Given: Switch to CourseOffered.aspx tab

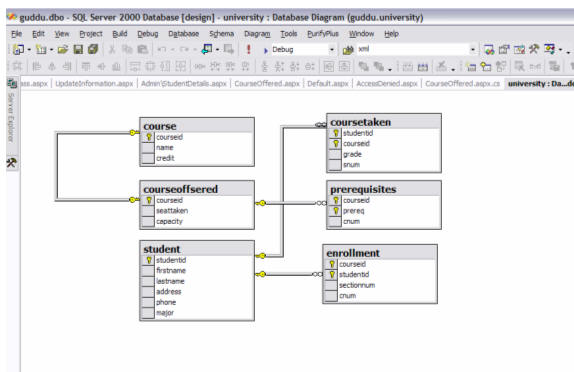Looking at the screenshot, I should (267, 83).
